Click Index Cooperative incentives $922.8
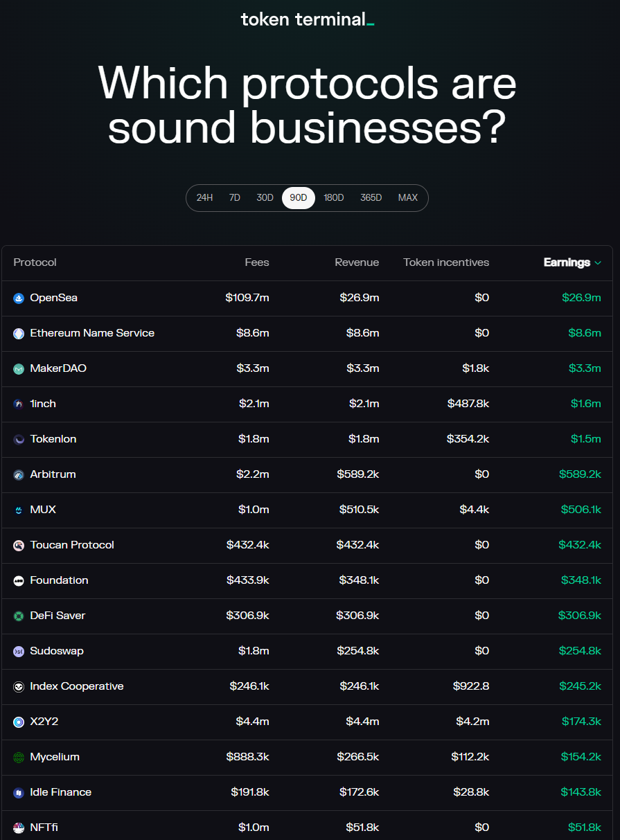620x840 pixels. click(471, 686)
